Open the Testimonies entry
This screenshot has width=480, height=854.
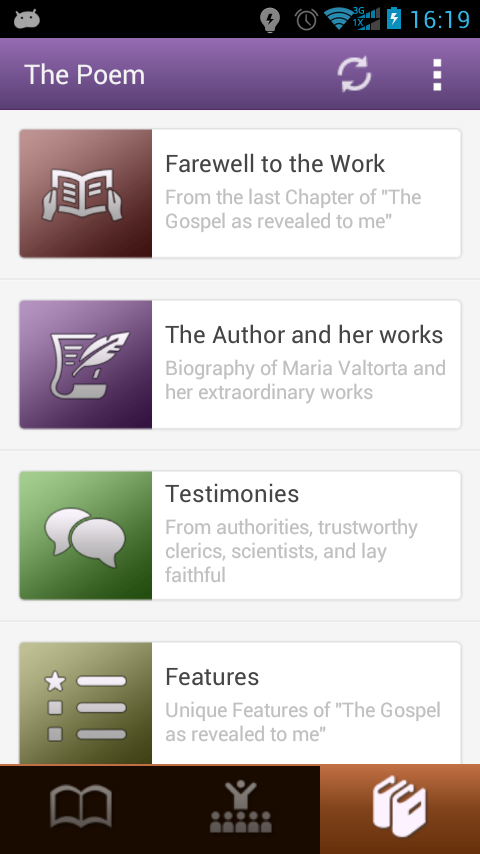(x=240, y=535)
